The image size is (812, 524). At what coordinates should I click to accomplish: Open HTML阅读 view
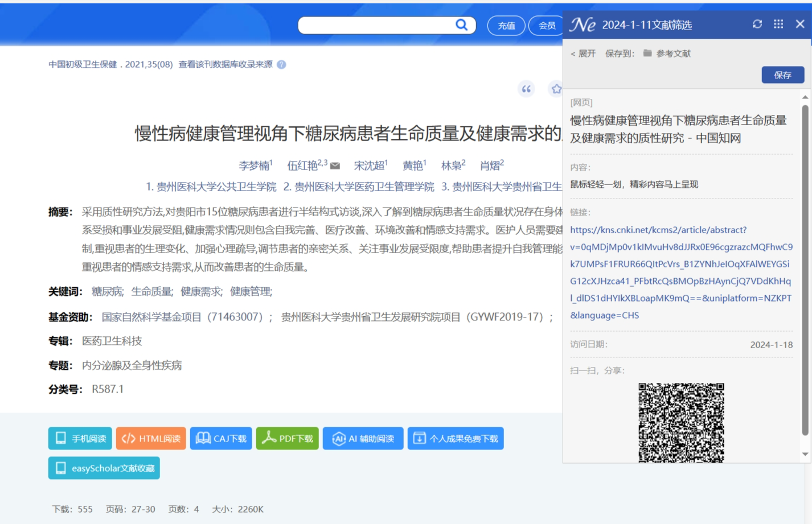[x=151, y=439]
